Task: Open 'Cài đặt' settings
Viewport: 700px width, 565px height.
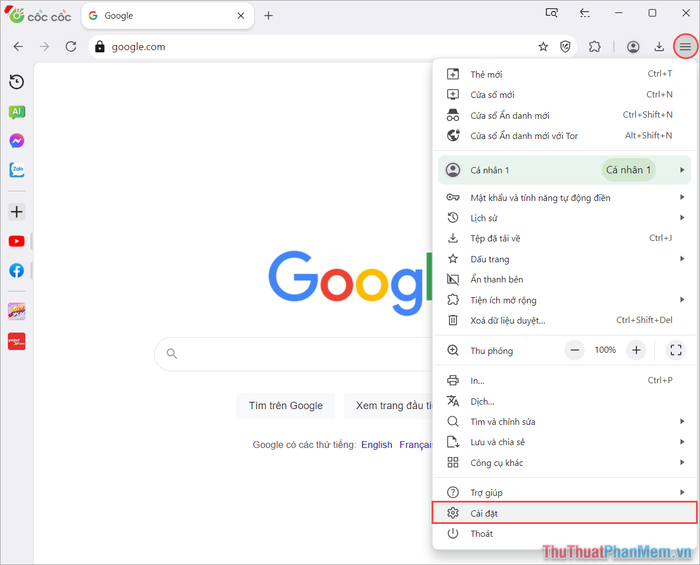Action: pos(564,513)
